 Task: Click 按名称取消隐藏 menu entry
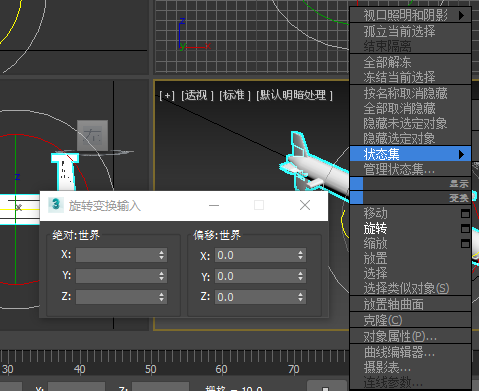coord(410,93)
